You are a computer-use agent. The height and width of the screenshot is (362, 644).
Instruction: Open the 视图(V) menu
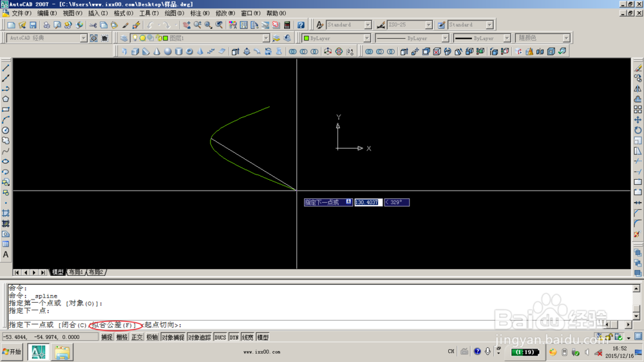pyautogui.click(x=72, y=14)
